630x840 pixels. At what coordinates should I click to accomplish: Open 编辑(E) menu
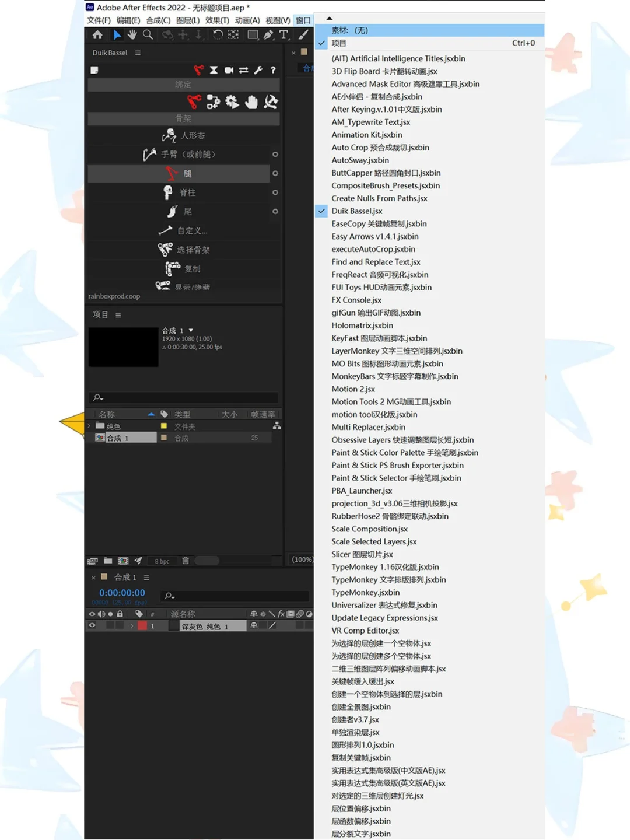[x=128, y=20]
